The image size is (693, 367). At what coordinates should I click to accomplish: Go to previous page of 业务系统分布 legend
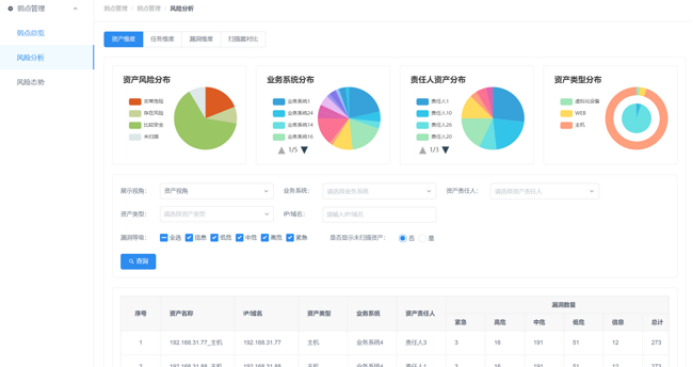tap(282, 150)
